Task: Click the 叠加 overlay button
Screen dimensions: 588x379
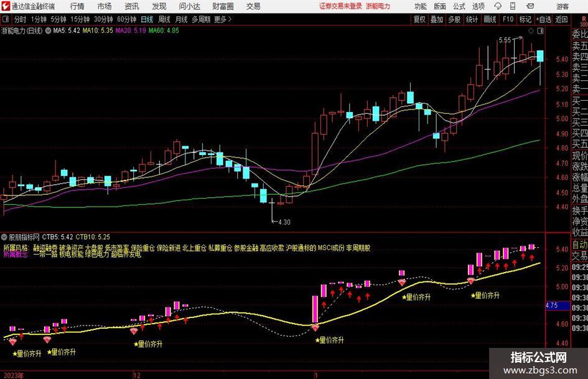Action: (437, 19)
